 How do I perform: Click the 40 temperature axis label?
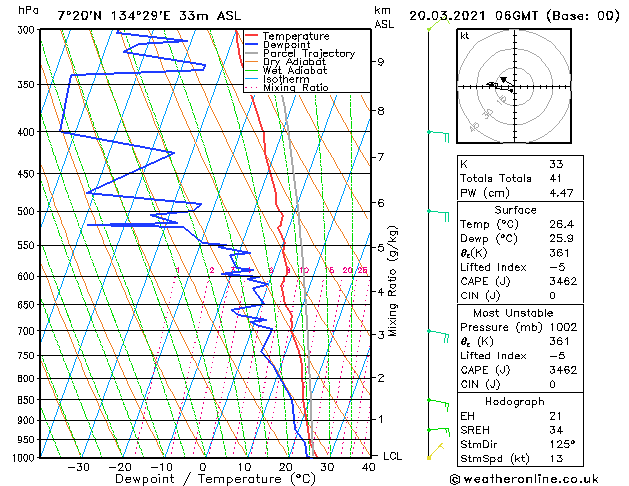point(368,467)
